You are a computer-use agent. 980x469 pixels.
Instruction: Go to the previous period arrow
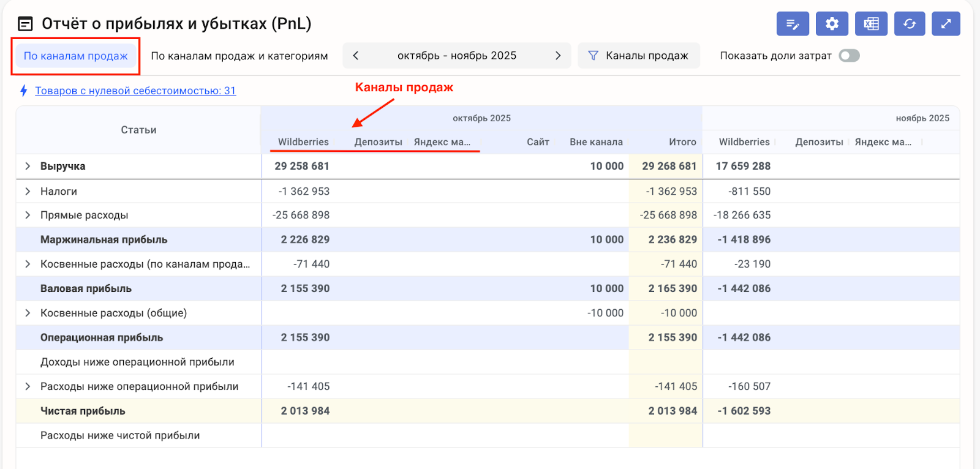(356, 56)
